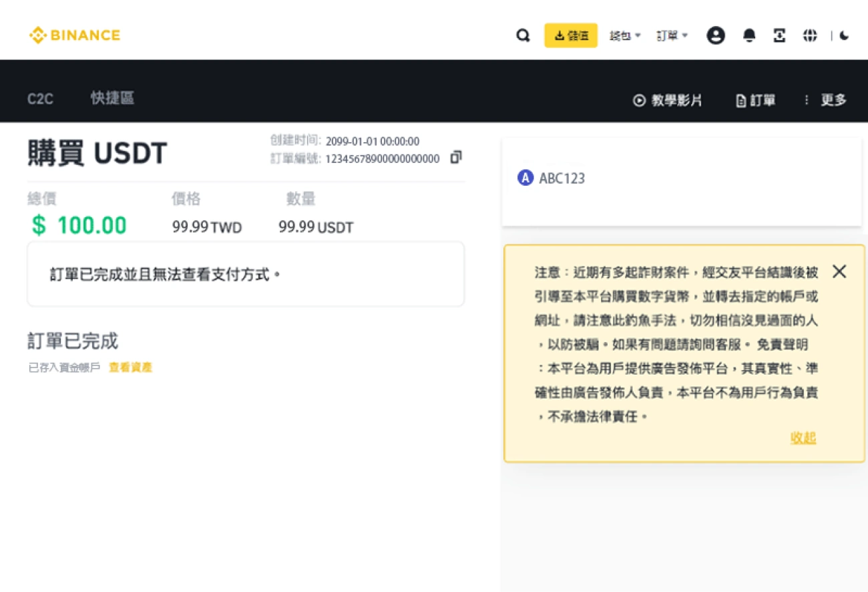Image resolution: width=868 pixels, height=592 pixels.
Task: Open language settings via the globe icon
Action: pyautogui.click(x=810, y=35)
